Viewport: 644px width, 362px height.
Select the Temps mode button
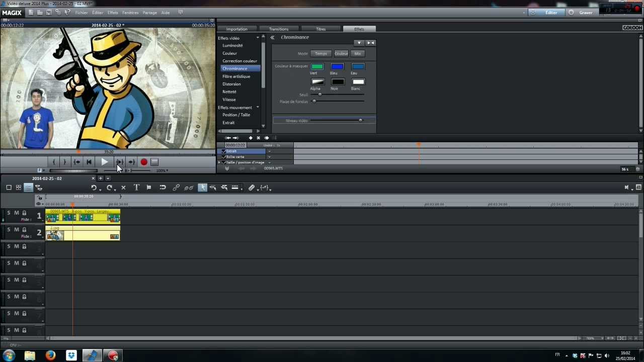point(321,53)
